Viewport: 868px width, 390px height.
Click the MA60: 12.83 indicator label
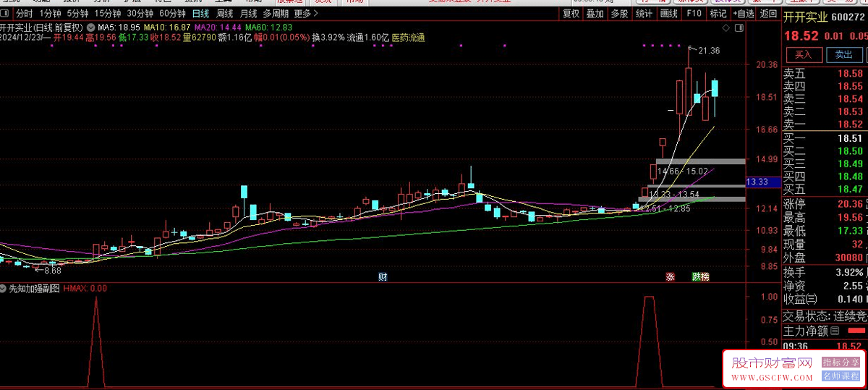(268, 27)
